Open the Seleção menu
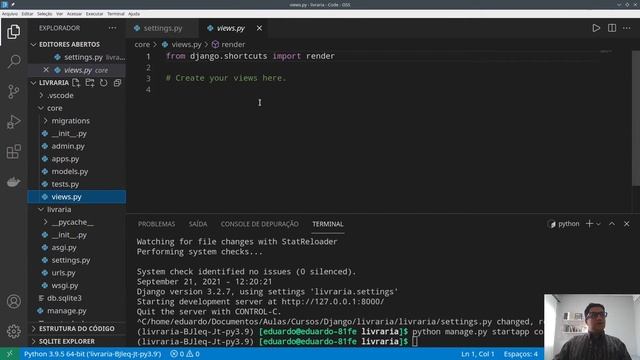Image resolution: width=640 pixels, height=360 pixels. (x=44, y=14)
